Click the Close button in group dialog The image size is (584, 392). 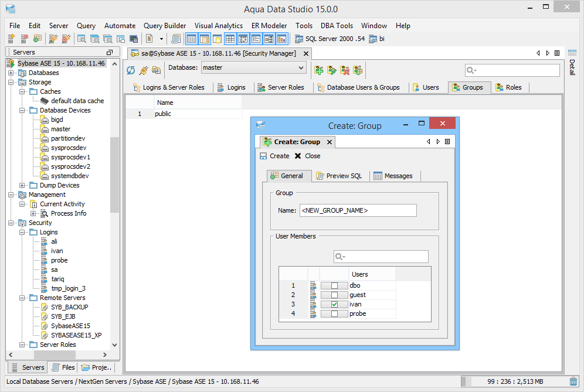[307, 156]
